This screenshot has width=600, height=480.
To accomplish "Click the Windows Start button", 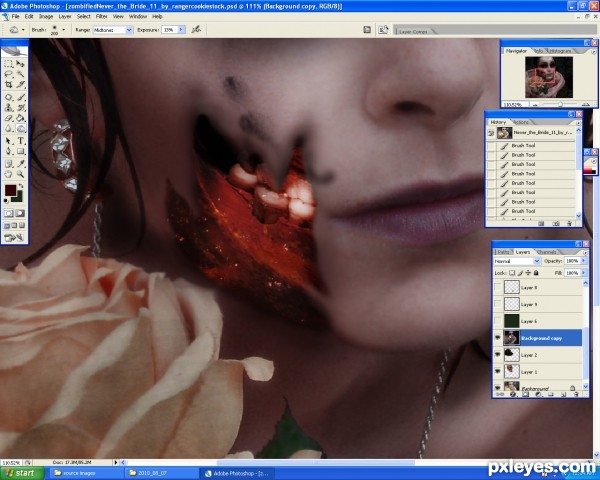I will [22, 473].
